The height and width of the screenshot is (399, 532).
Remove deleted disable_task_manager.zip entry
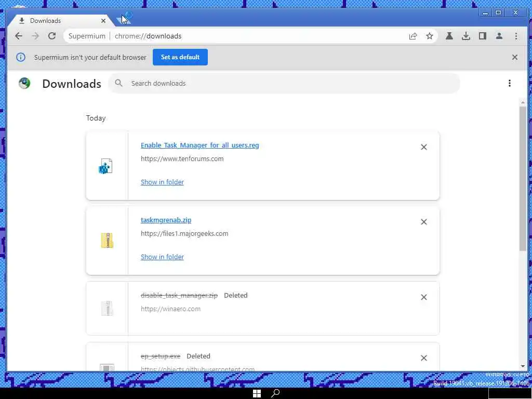pyautogui.click(x=424, y=297)
